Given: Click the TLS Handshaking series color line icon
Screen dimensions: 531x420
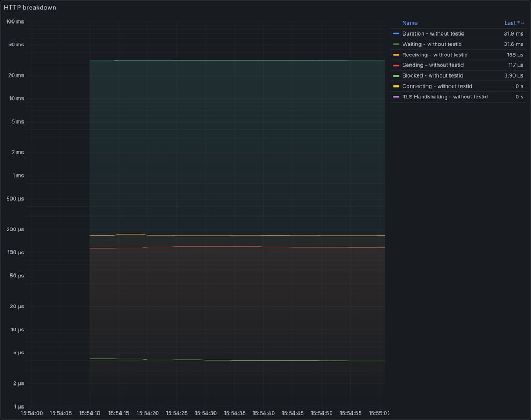Looking at the screenshot, I should coord(395,96).
